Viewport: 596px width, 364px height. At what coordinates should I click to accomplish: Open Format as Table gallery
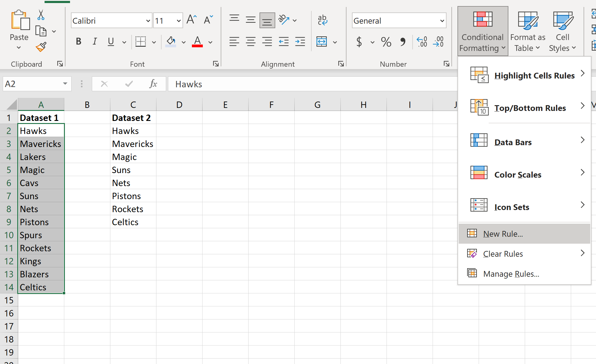(x=528, y=31)
